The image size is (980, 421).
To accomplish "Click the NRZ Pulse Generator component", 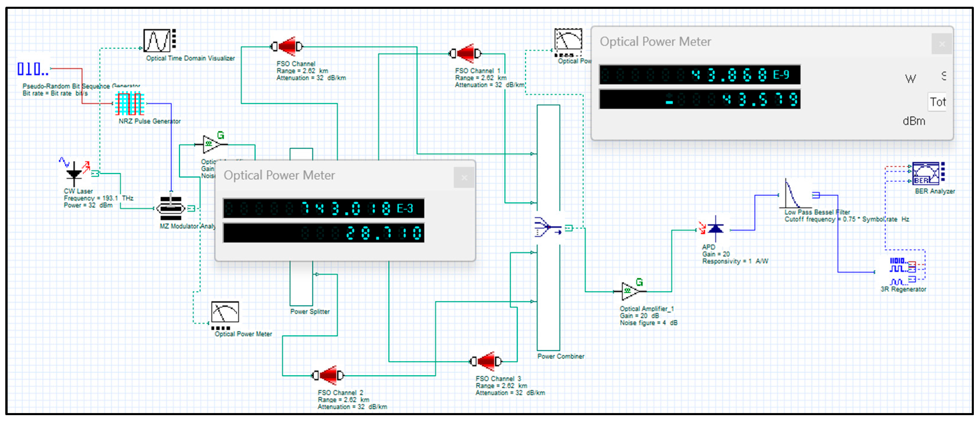I will point(130,103).
